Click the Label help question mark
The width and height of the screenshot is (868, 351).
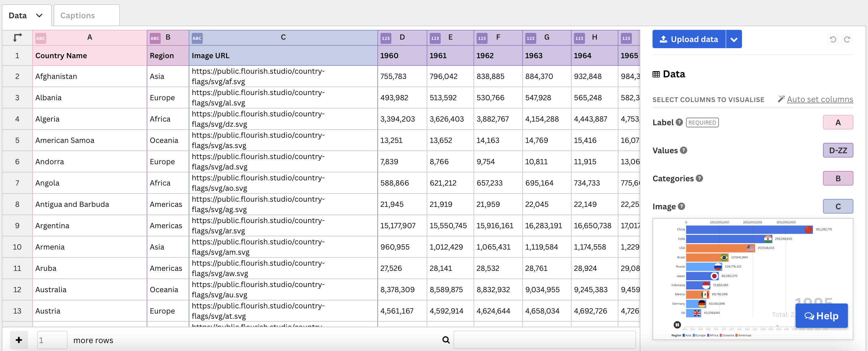pyautogui.click(x=679, y=122)
